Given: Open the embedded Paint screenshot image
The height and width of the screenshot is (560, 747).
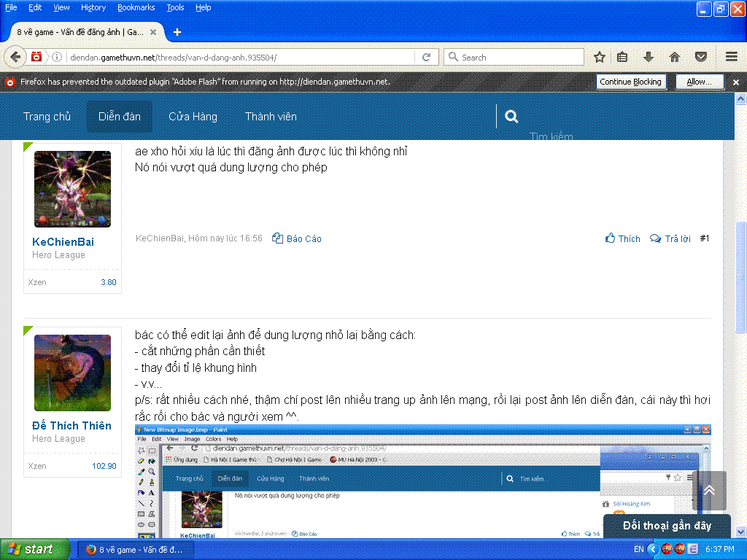Looking at the screenshot, I should coord(422,481).
